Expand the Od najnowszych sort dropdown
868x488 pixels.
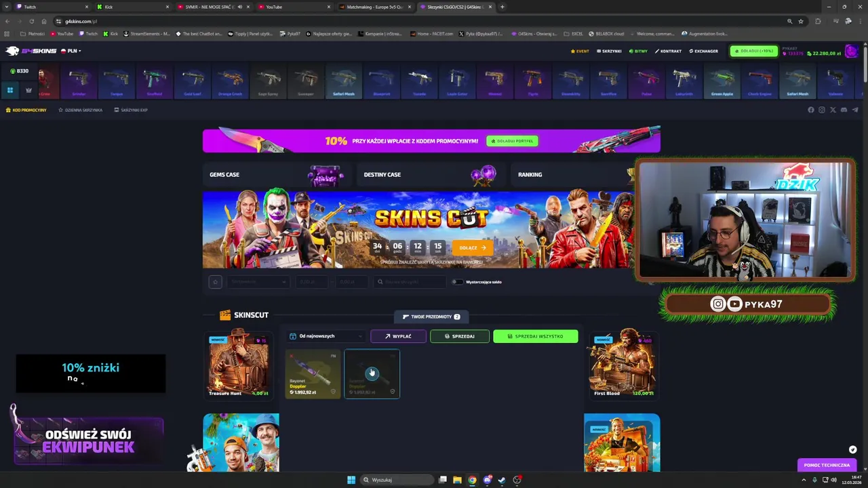(326, 336)
